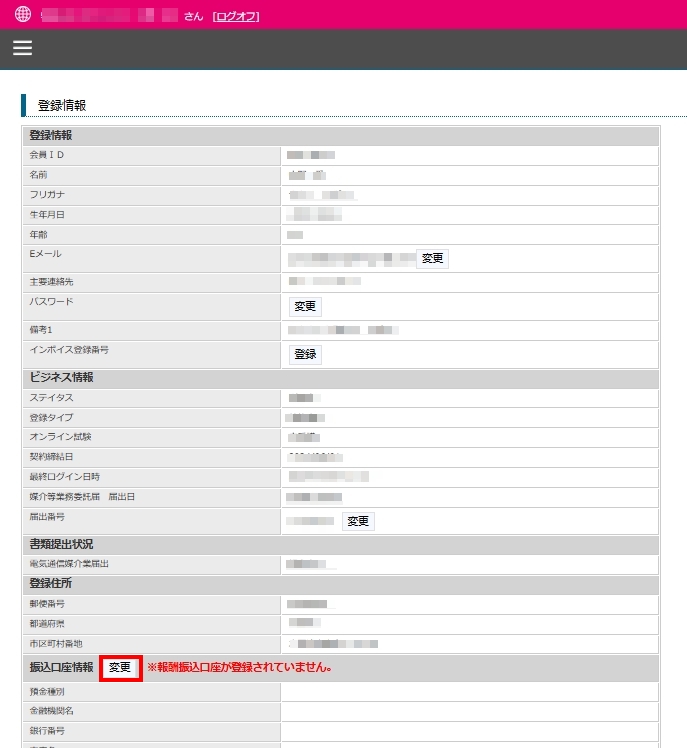Viewport: 687px width, 748px height.
Task: Click the globe icon in header
Action: click(23, 14)
